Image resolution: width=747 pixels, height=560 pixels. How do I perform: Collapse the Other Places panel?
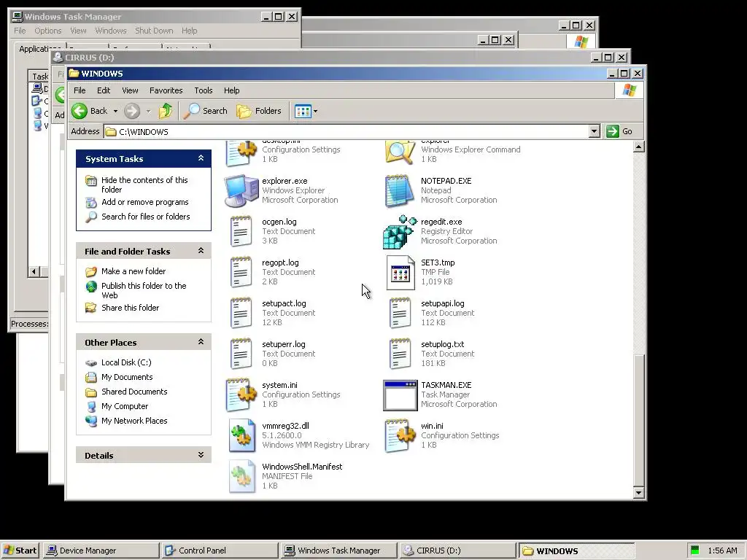[201, 342]
